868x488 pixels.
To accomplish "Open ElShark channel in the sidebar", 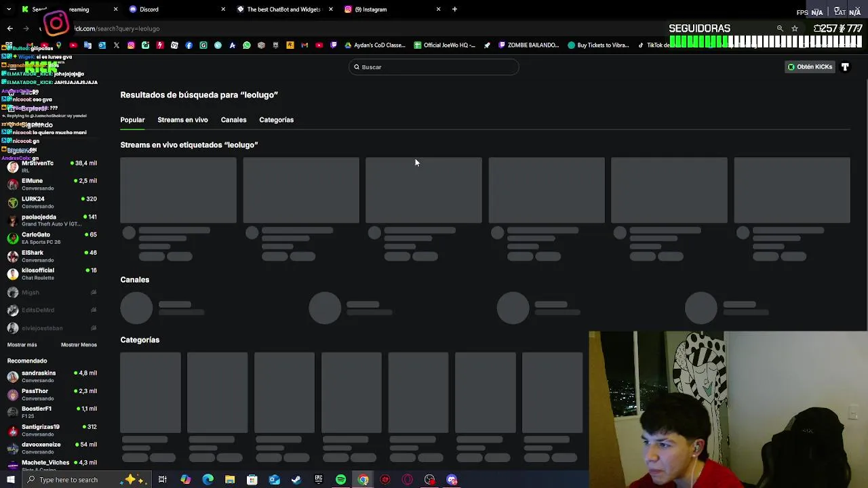I will pos(52,256).
